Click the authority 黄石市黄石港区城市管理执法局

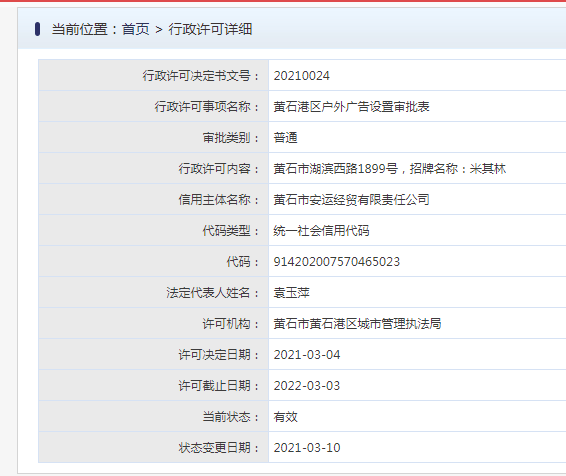pos(357,324)
